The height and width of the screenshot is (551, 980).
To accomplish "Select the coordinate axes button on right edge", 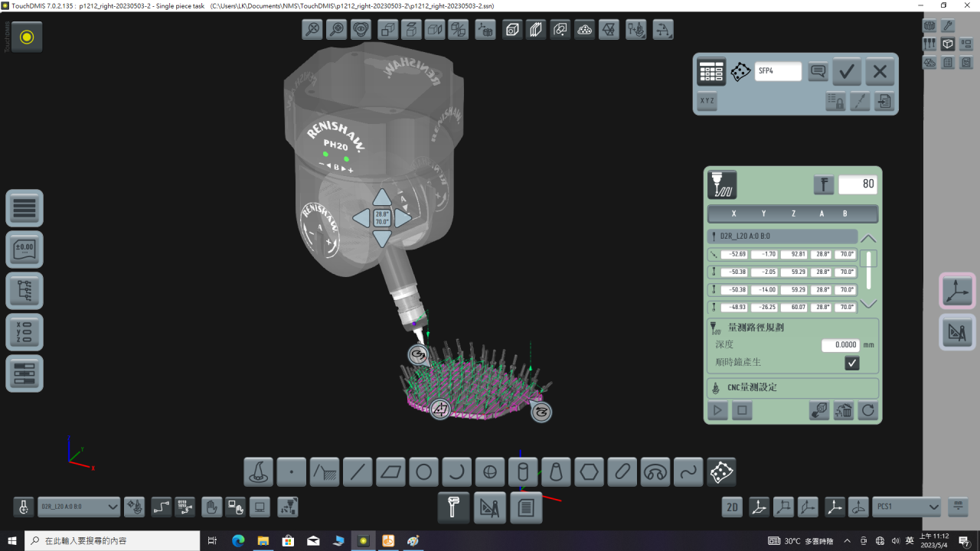I will click(x=957, y=292).
